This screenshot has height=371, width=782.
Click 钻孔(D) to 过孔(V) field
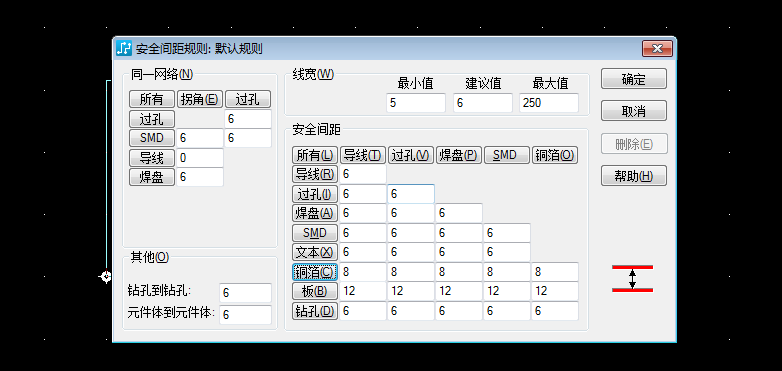point(411,311)
